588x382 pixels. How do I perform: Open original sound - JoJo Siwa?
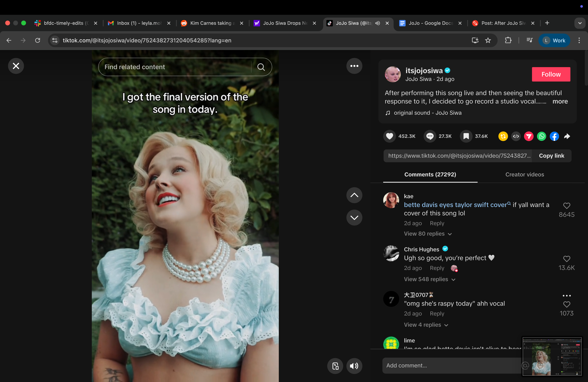click(427, 113)
